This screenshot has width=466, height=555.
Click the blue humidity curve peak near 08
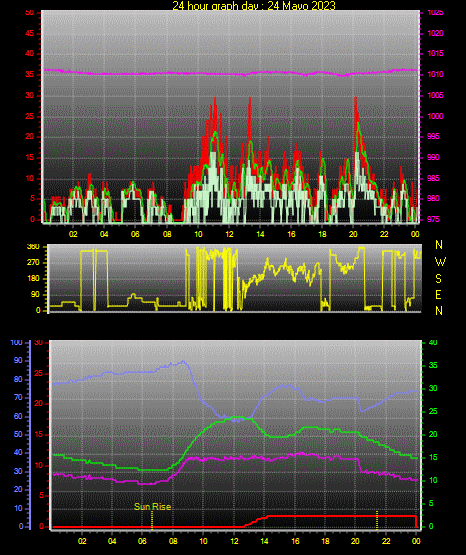[x=183, y=362]
